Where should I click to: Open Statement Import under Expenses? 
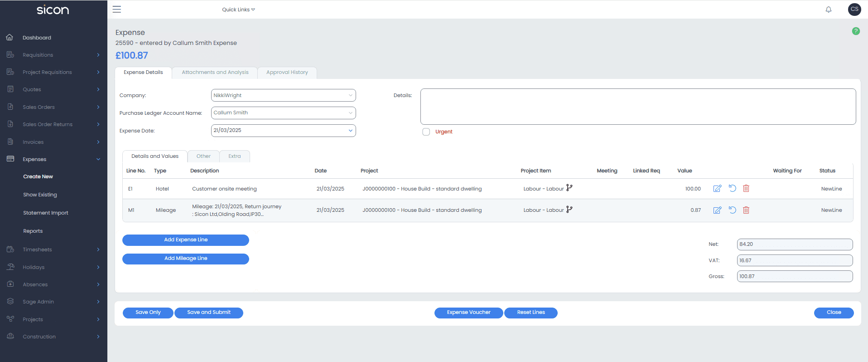tap(46, 213)
